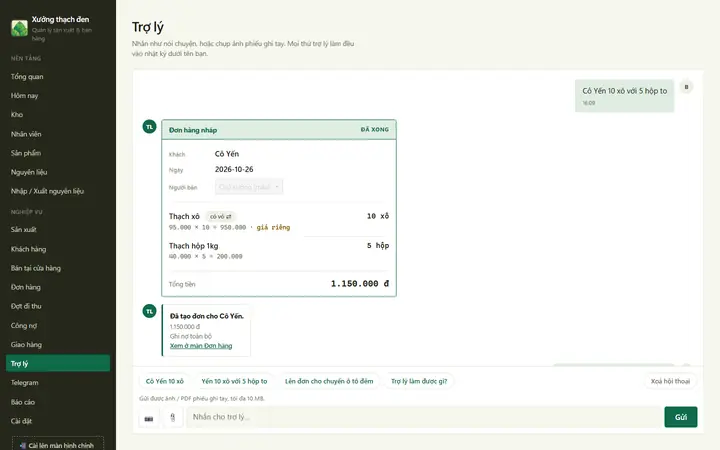Image resolution: width=720 pixels, height=450 pixels.
Task: Click the Xưởng thạch đen leaf logo
Action: [x=19, y=28]
